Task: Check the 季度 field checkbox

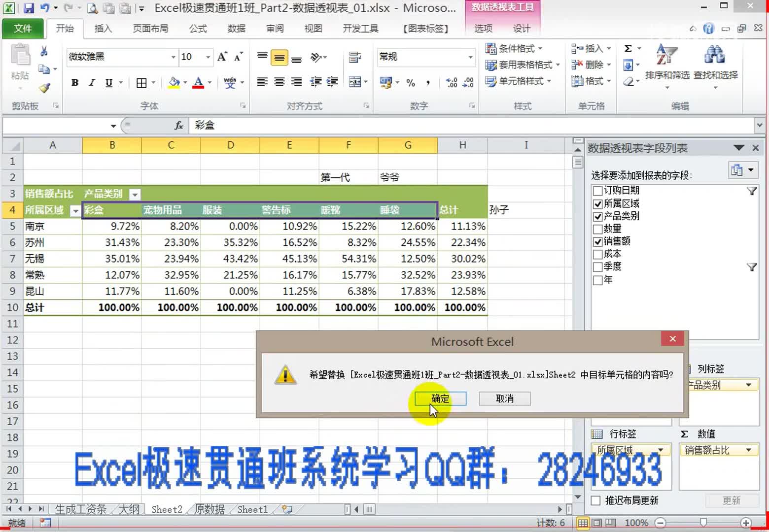Action: 597,267
